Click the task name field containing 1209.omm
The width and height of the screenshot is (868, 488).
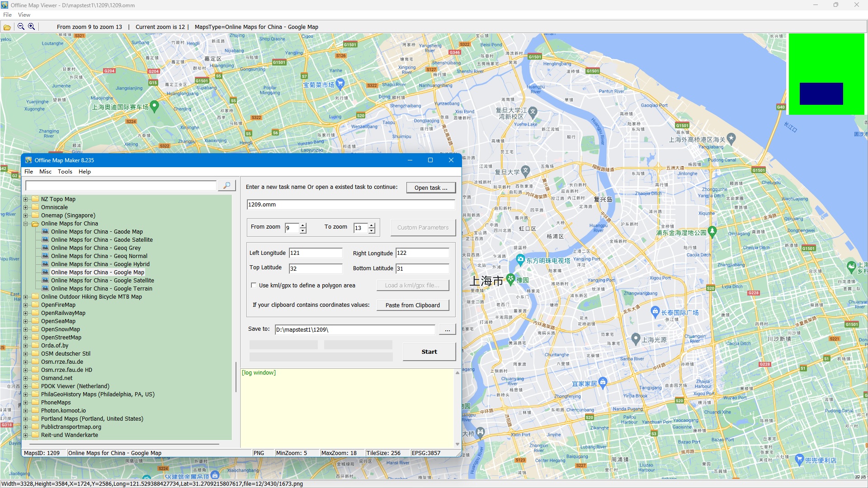pyautogui.click(x=351, y=205)
